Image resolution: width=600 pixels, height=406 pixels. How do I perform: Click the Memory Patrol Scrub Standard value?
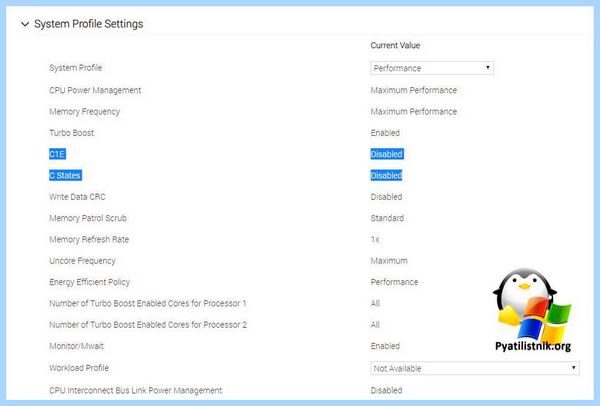pyautogui.click(x=387, y=218)
